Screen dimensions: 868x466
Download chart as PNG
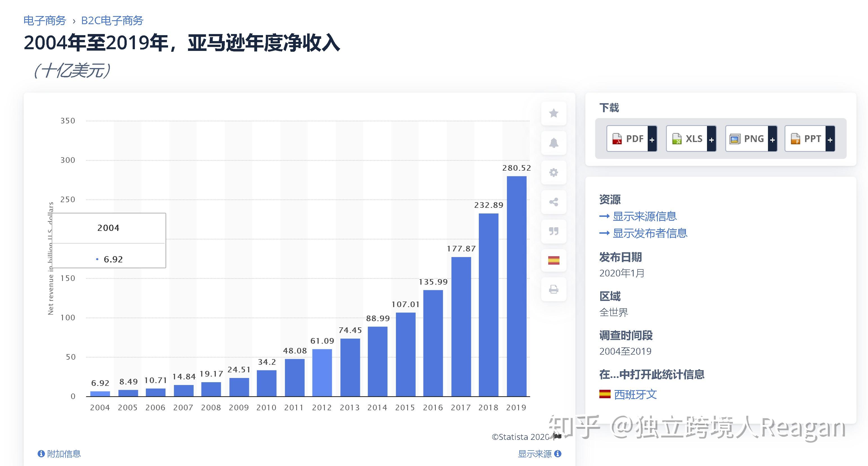pos(751,139)
